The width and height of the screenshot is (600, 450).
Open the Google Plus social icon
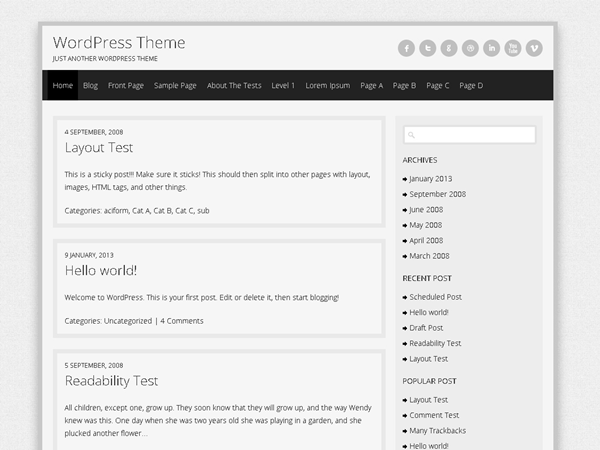click(x=449, y=48)
